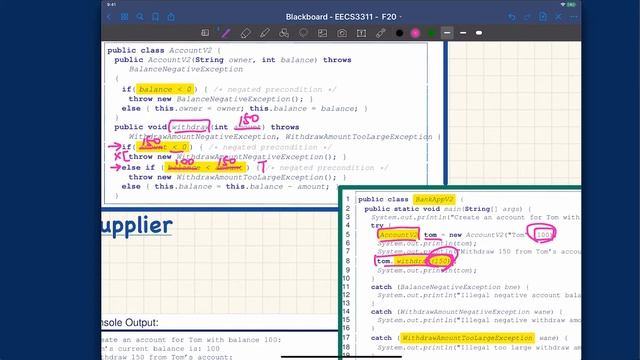Choose the pink pen color
Image resolution: width=640 pixels, height=360 pixels.
coord(415,33)
